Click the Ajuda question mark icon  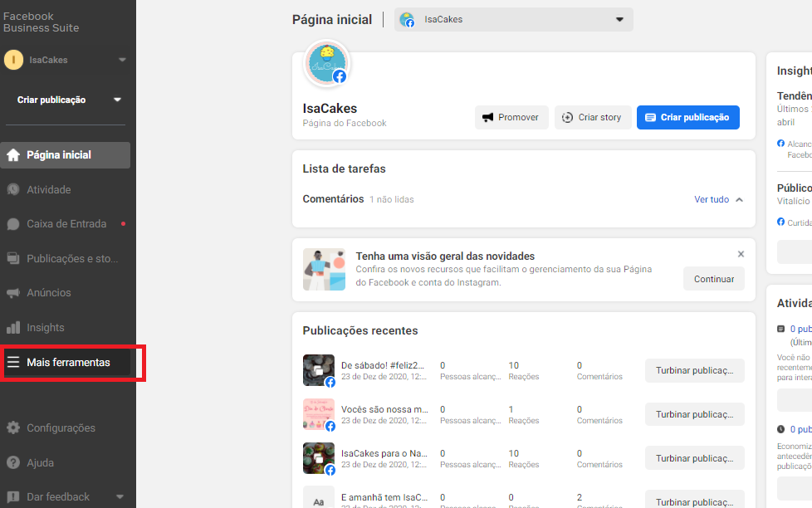[13, 462]
